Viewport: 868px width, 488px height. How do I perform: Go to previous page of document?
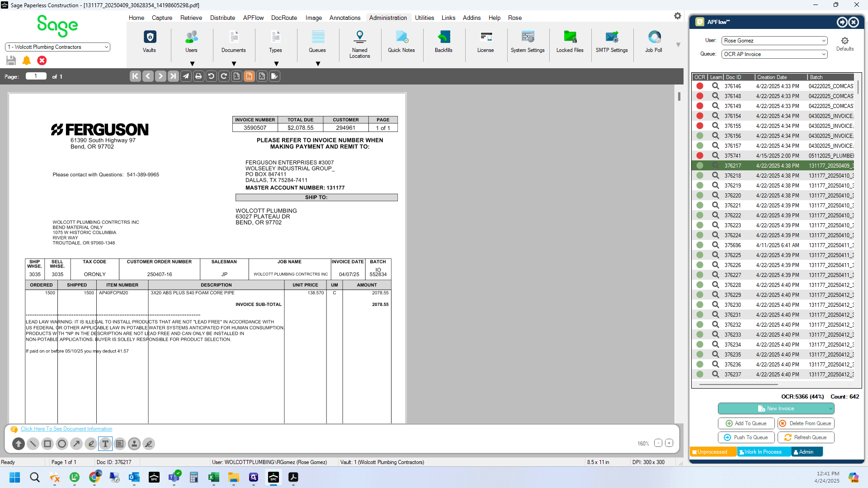148,76
